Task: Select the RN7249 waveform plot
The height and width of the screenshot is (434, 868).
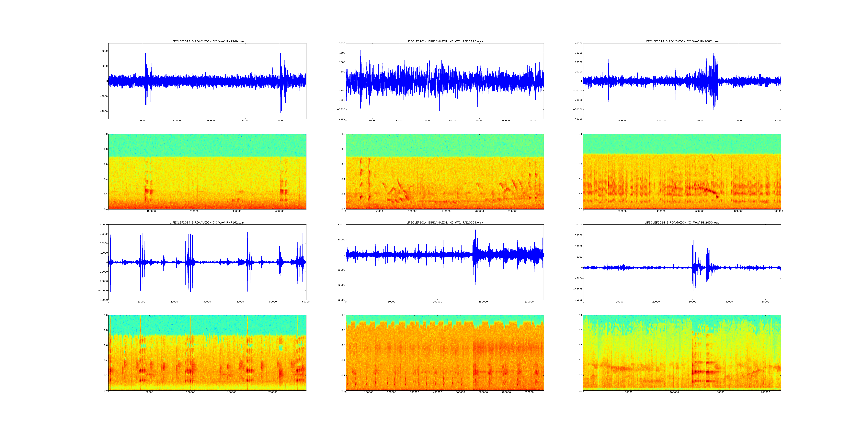Action: (207, 81)
